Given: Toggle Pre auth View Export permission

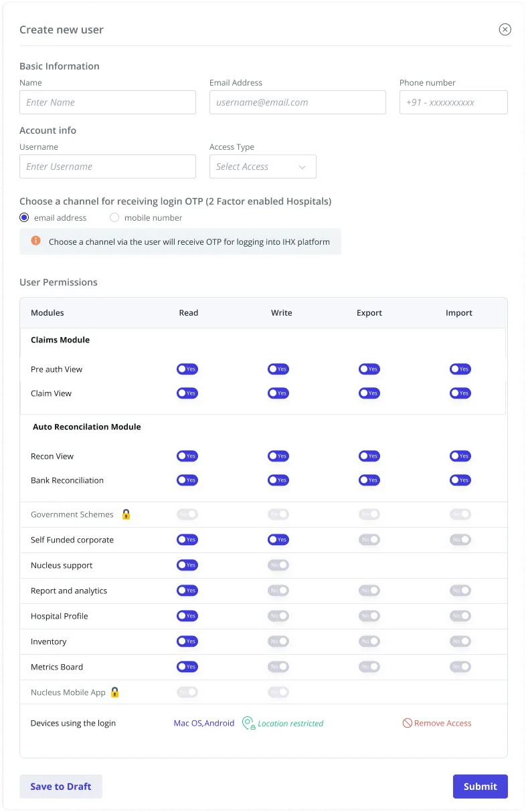Looking at the screenshot, I should click(x=369, y=369).
